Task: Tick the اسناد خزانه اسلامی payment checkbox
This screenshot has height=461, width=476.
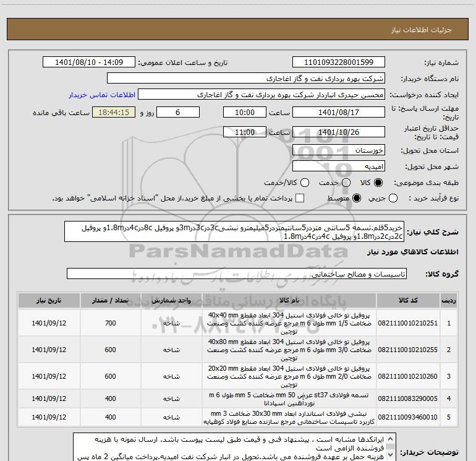Action: coord(300,198)
